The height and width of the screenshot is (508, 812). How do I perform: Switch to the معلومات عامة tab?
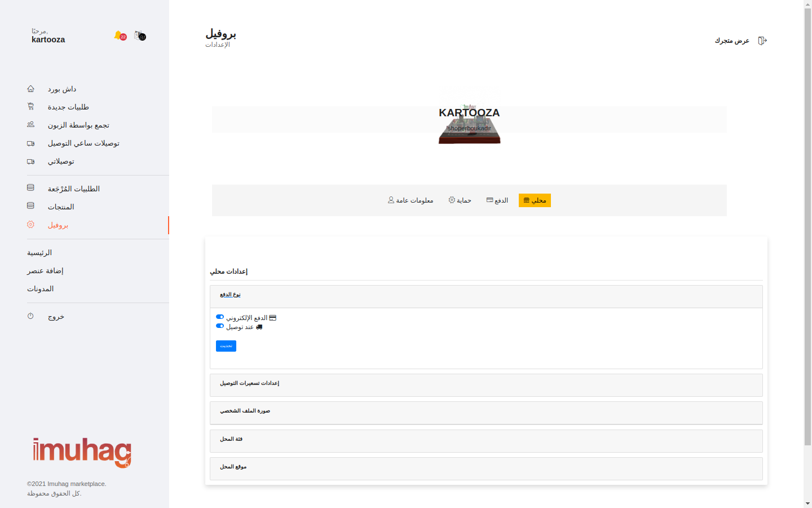[411, 200]
